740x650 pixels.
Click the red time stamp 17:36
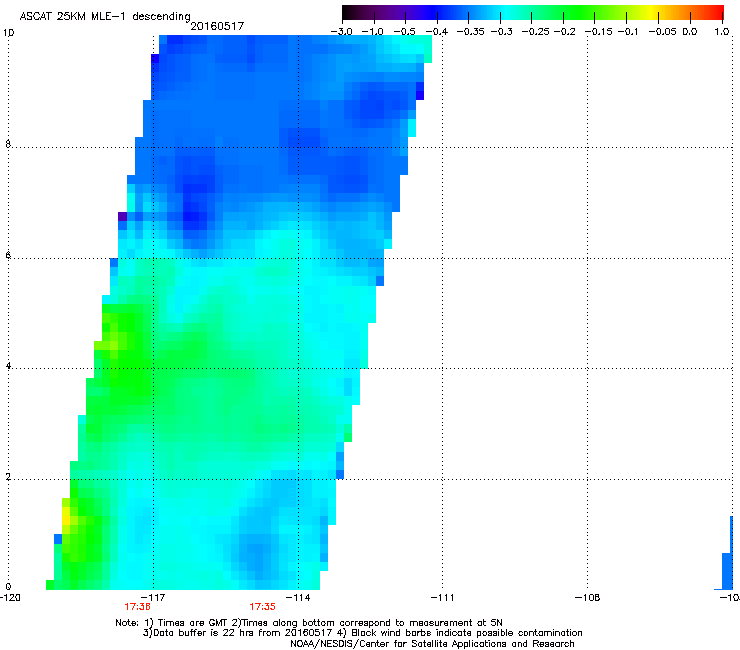tap(137, 607)
